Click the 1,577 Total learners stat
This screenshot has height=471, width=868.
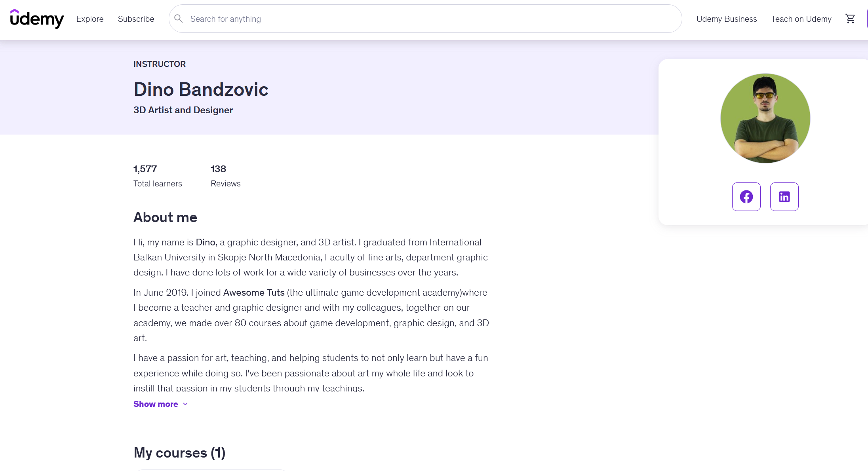point(158,176)
